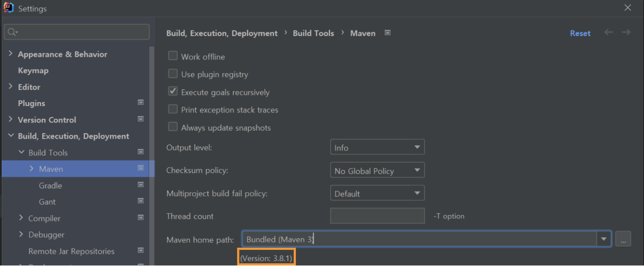This screenshot has height=266, width=644.
Task: Click the IntelliJ IDEA logo in title bar
Action: pos(8,8)
